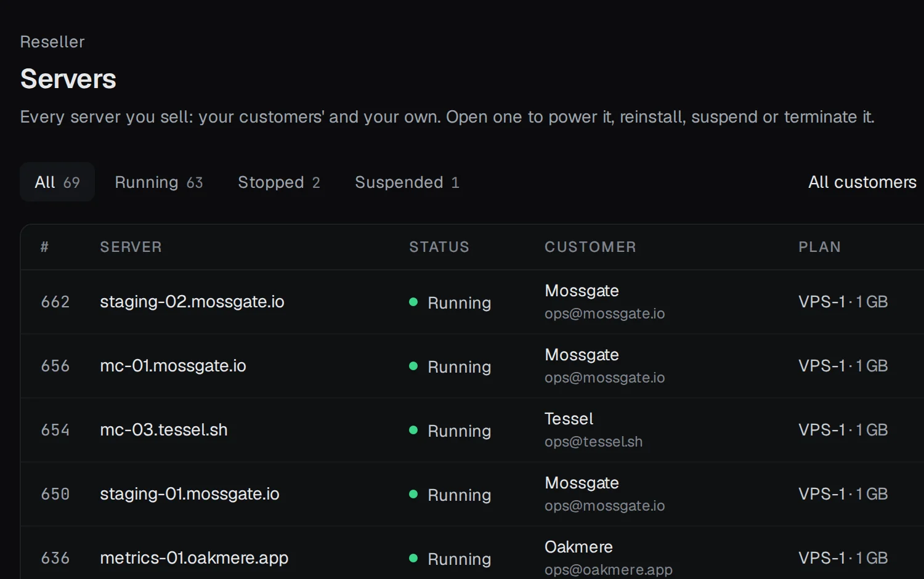
Task: Open server staging-02.mossgate.io
Action: point(192,302)
